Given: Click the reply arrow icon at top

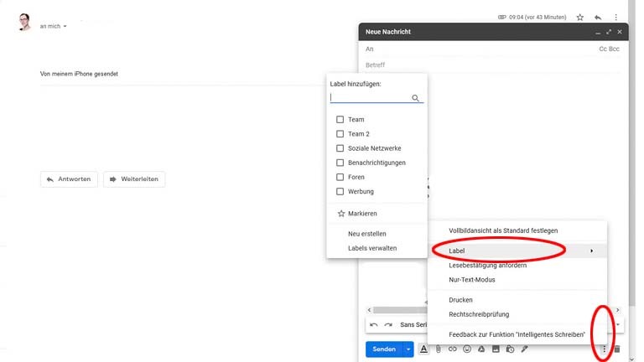Looking at the screenshot, I should (598, 17).
